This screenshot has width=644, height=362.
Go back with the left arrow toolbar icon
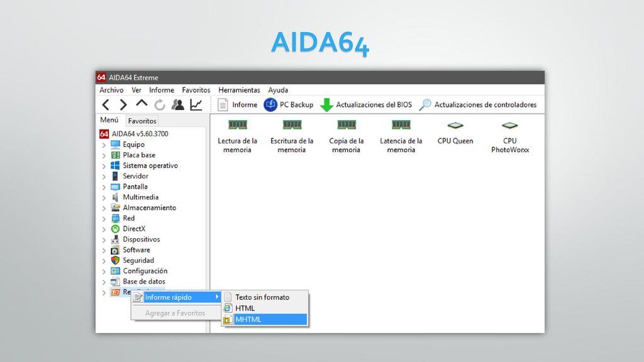106,105
